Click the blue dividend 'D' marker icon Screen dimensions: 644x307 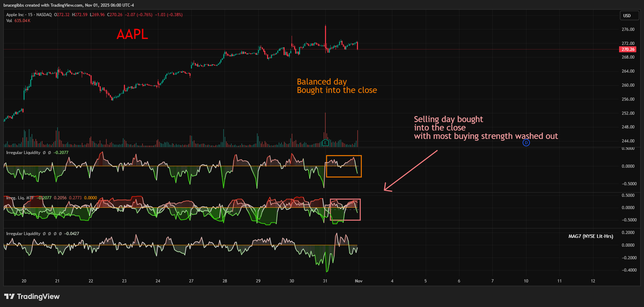tap(526, 143)
